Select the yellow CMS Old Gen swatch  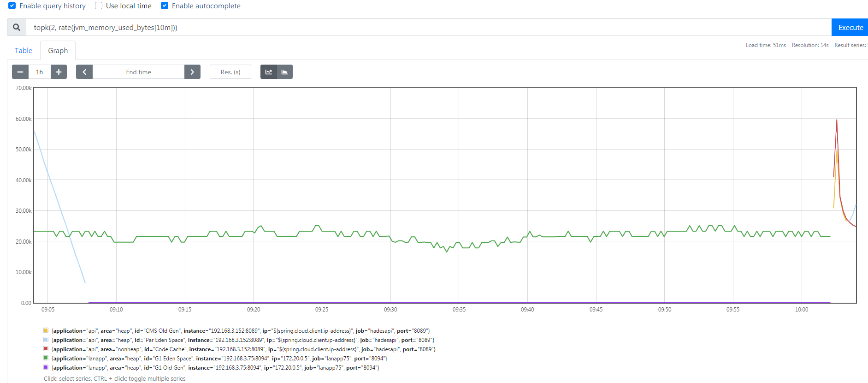[x=46, y=330]
